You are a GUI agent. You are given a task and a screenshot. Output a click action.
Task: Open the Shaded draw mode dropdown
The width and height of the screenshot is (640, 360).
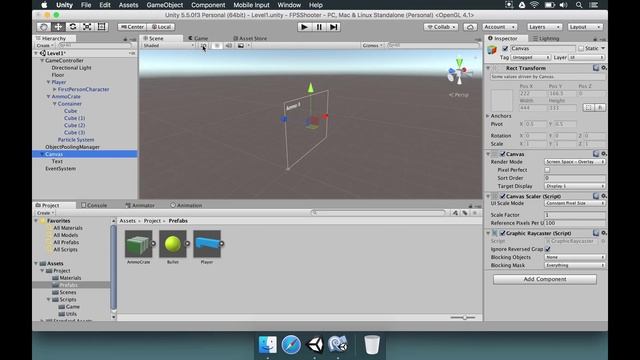click(168, 45)
